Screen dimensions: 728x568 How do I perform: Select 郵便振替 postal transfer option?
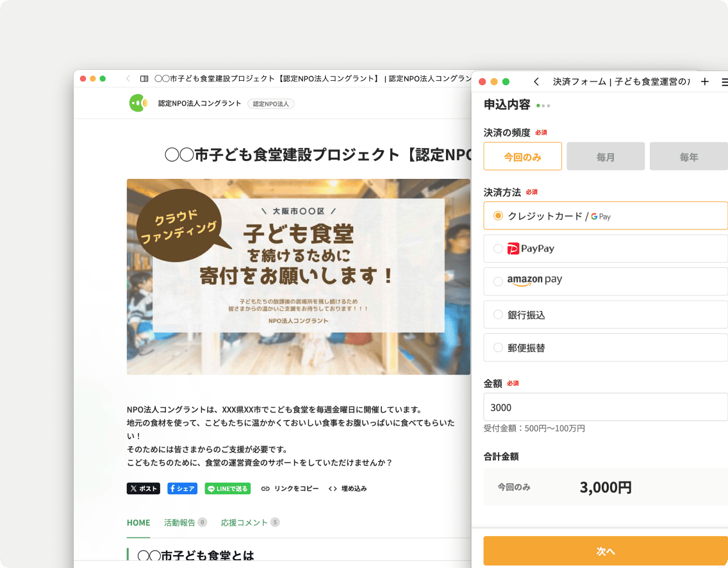pos(498,348)
